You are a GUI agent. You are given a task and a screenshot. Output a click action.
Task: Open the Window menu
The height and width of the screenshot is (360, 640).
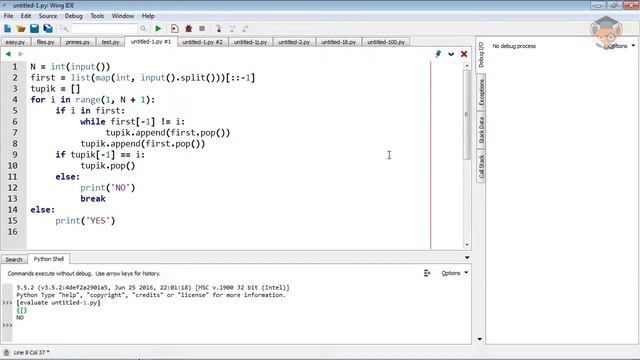[x=123, y=16]
